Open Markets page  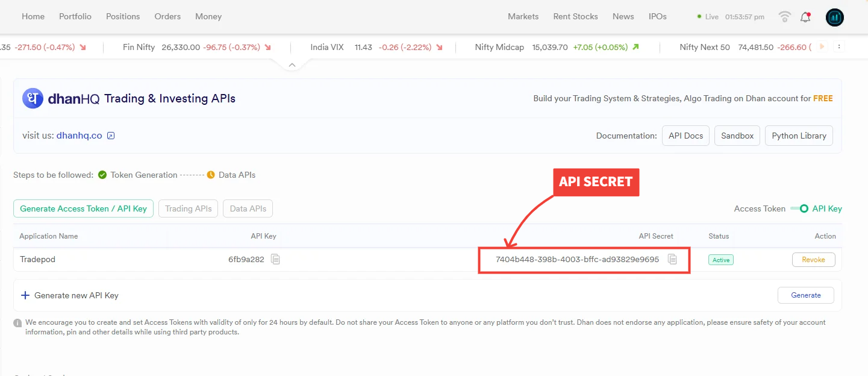[x=523, y=16]
